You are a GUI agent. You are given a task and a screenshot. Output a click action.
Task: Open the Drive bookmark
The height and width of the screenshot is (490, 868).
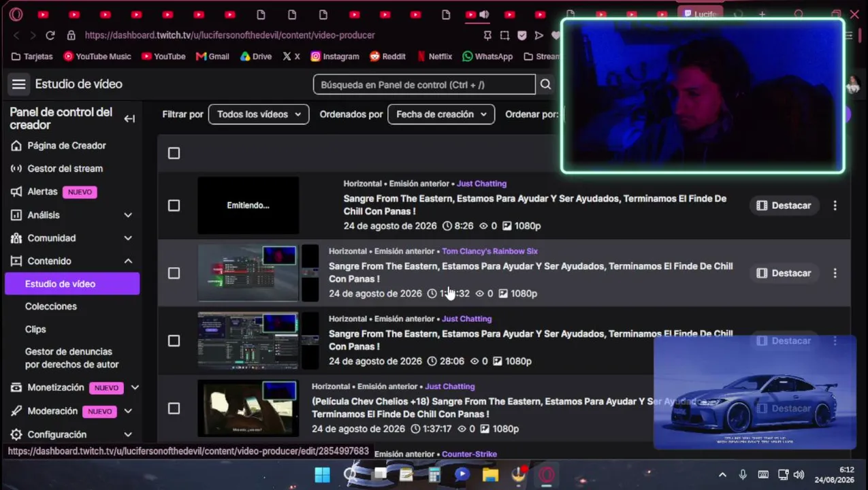255,56
